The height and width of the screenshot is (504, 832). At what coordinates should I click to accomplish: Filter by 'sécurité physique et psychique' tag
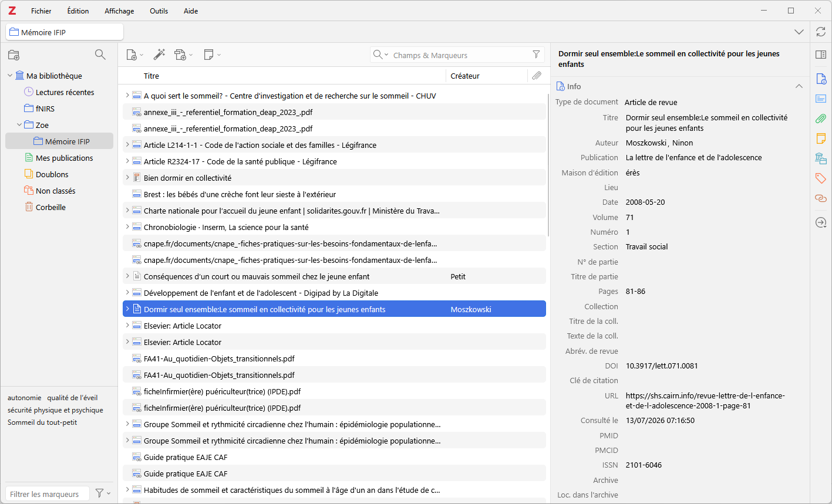point(55,410)
